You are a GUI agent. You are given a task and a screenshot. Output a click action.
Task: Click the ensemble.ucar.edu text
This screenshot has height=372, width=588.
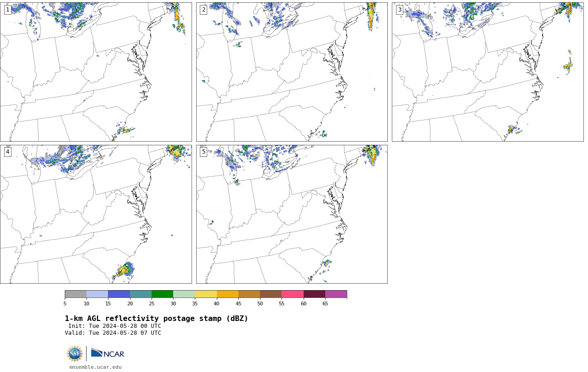(96, 367)
